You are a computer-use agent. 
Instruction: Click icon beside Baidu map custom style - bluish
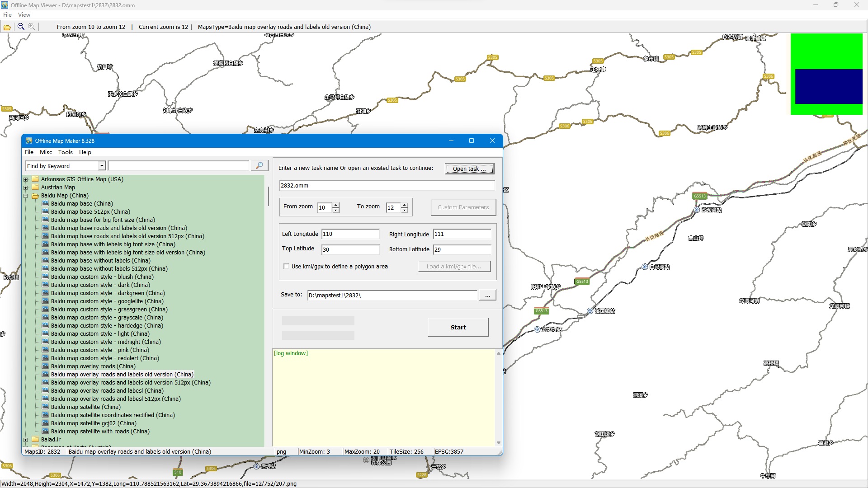coord(45,277)
